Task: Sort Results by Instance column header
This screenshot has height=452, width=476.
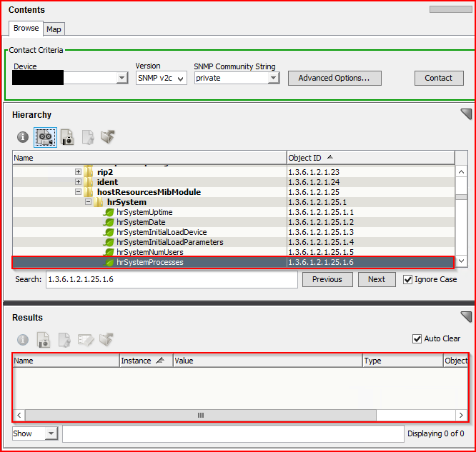Action: 146,361
